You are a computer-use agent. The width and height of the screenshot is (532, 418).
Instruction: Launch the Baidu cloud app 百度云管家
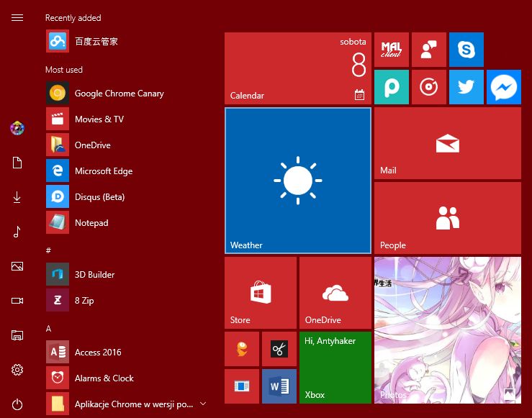click(128, 41)
